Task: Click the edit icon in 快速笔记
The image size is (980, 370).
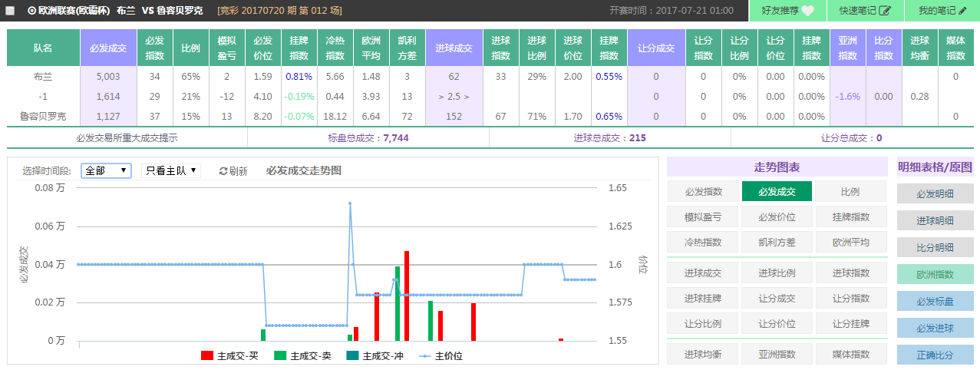Action: click(885, 11)
